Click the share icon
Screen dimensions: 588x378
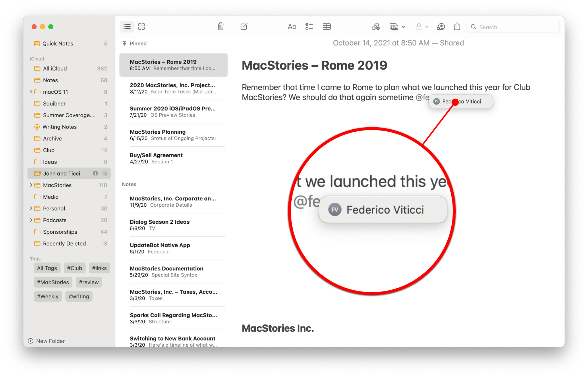coord(457,26)
